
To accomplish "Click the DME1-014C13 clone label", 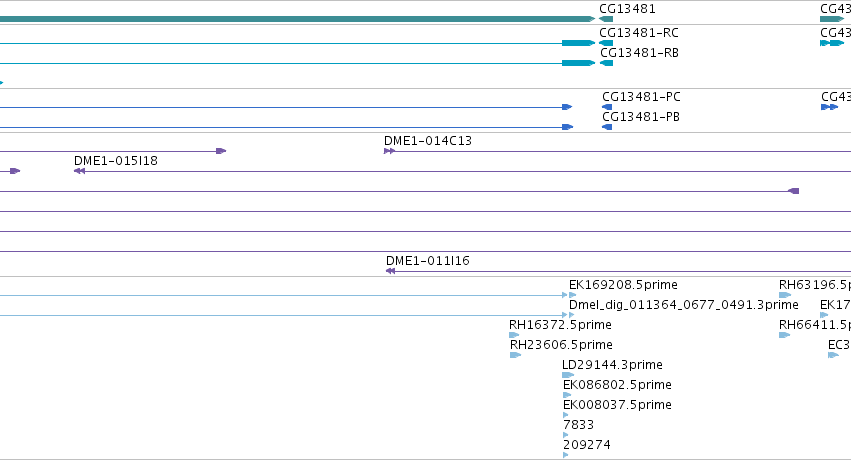I will click(x=428, y=141).
